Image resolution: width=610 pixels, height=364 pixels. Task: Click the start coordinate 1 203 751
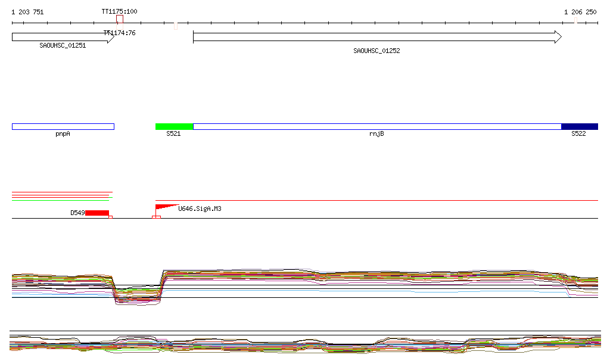pyautogui.click(x=27, y=12)
